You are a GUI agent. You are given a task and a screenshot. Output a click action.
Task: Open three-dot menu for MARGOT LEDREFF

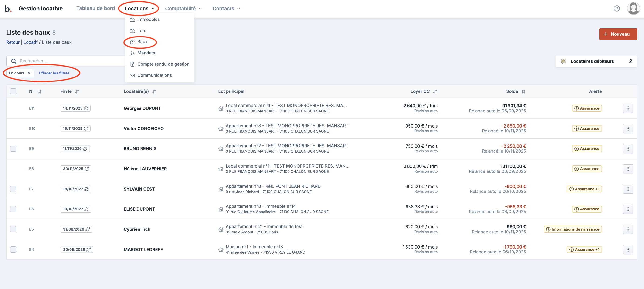628,249
